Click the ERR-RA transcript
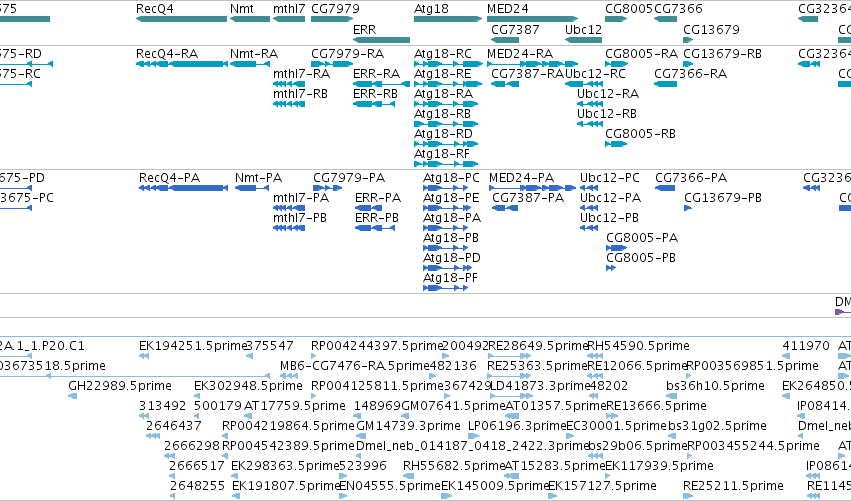Image resolution: width=851 pixels, height=501 pixels. click(381, 84)
